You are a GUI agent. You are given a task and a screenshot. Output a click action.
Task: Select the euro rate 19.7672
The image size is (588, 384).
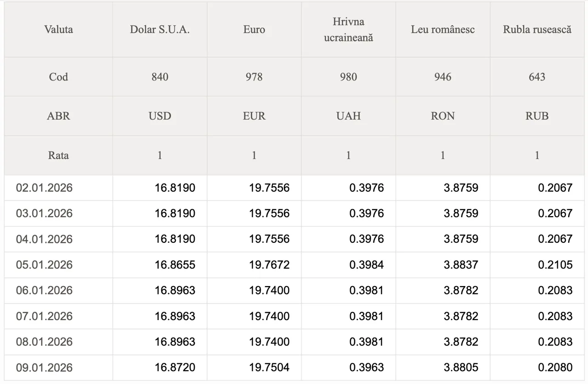point(269,265)
